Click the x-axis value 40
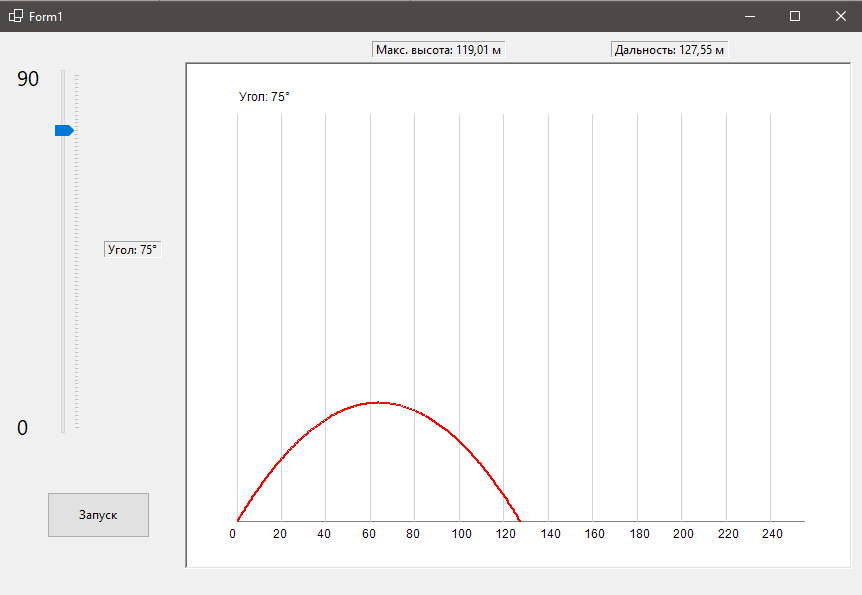Image resolution: width=862 pixels, height=595 pixels. pos(324,534)
